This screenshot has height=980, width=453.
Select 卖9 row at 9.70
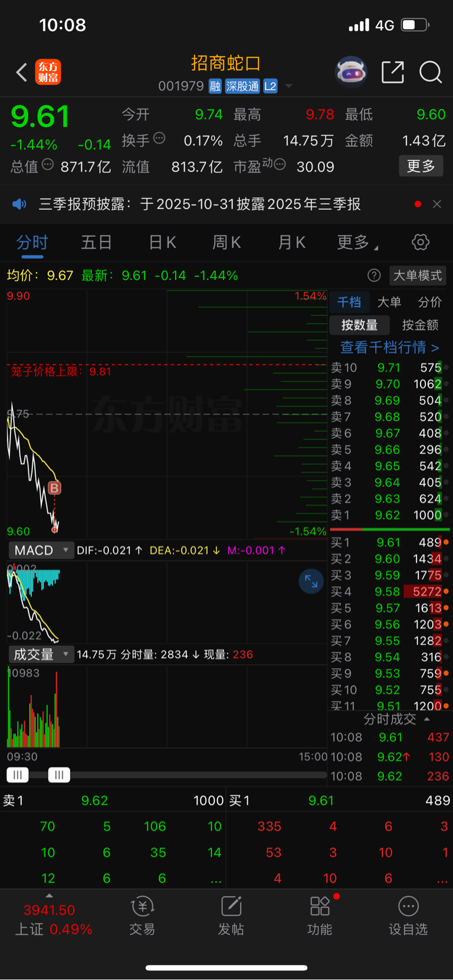point(388,384)
